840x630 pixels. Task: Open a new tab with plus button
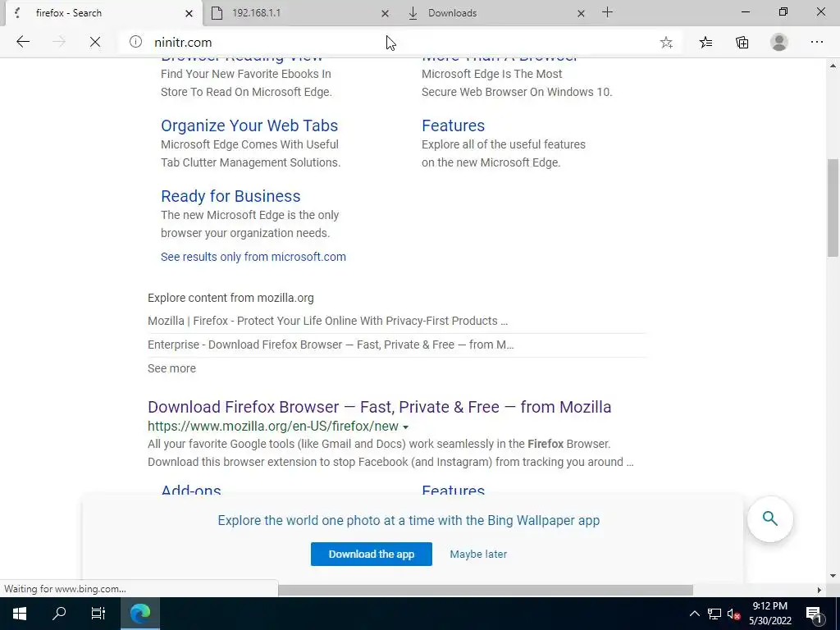(x=607, y=12)
